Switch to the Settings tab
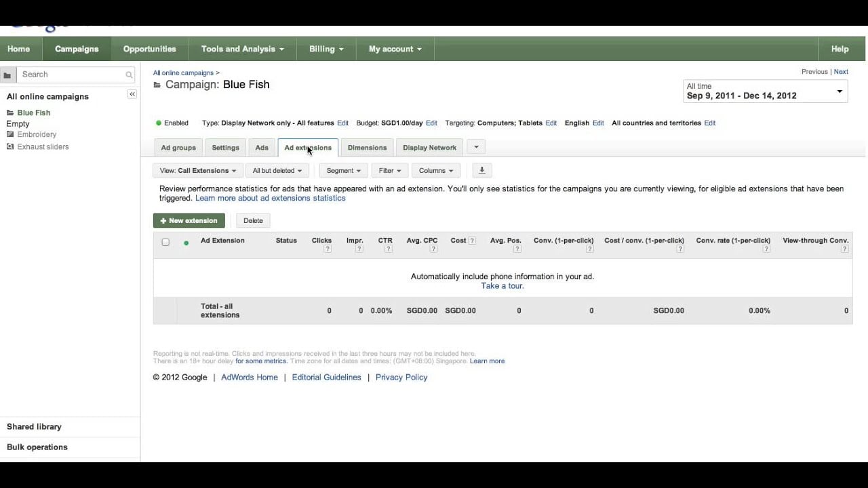Screen dimensions: 868x488 pyautogui.click(x=226, y=148)
